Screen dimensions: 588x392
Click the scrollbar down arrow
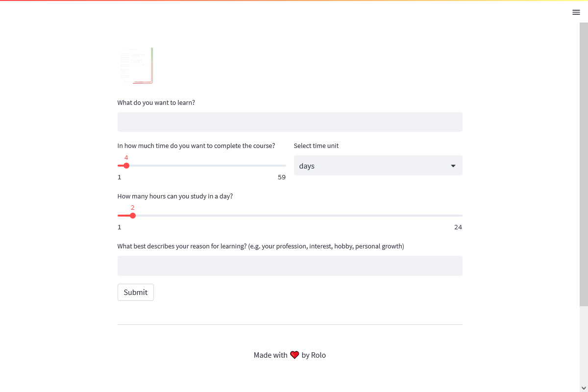(x=584, y=388)
